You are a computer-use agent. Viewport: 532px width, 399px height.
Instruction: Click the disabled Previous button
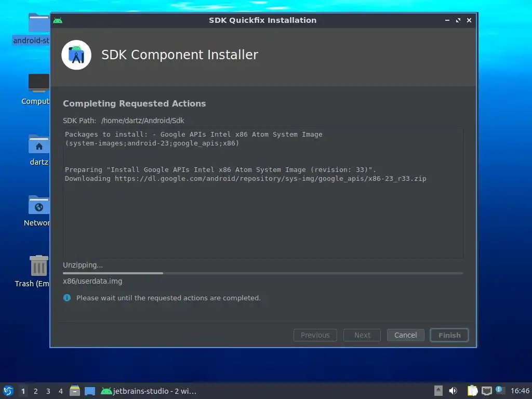(315, 335)
